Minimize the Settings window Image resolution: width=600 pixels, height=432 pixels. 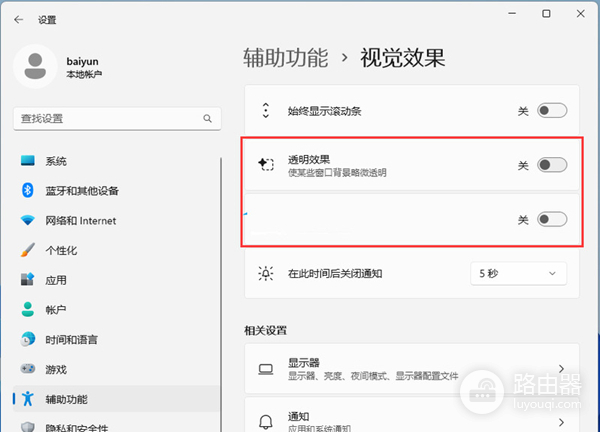pos(512,14)
